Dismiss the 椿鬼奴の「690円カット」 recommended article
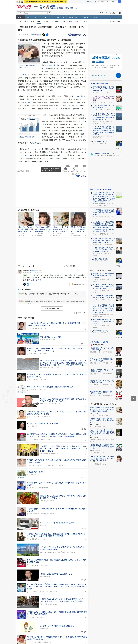138x644 pixels. coord(33,235)
